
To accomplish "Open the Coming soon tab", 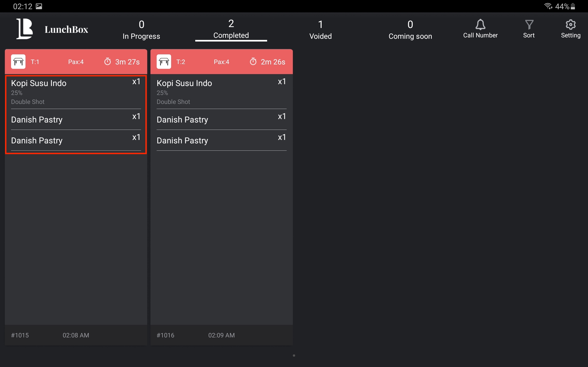I will (x=410, y=29).
